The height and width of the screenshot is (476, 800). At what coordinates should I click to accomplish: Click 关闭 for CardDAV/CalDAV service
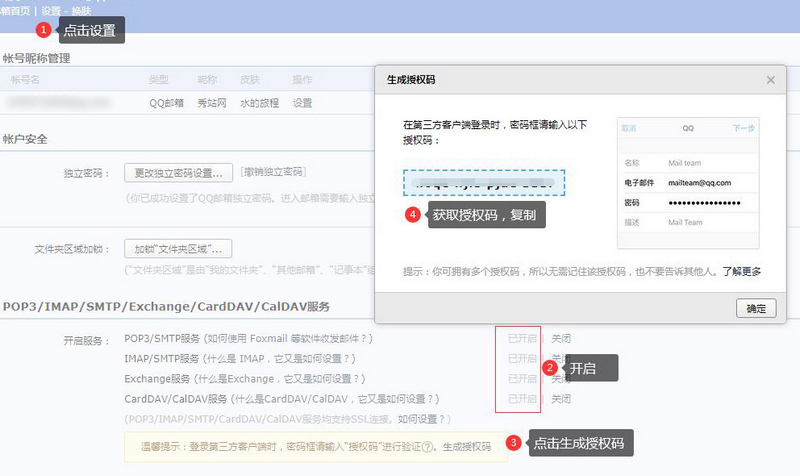tap(561, 399)
